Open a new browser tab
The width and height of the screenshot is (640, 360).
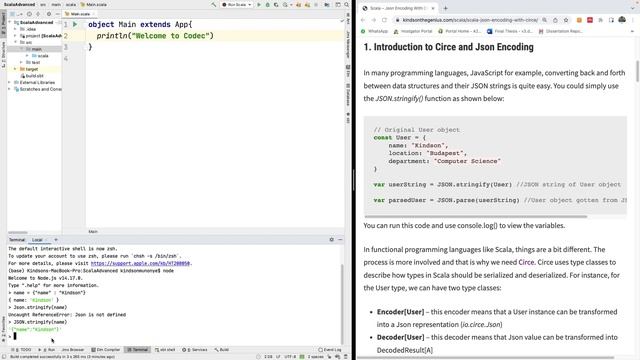tap(445, 8)
